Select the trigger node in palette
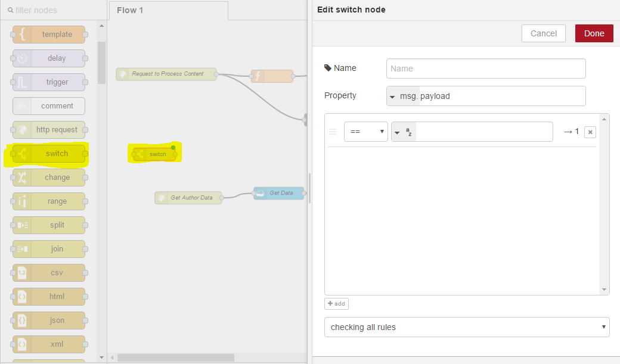The image size is (620, 364). coord(49,82)
